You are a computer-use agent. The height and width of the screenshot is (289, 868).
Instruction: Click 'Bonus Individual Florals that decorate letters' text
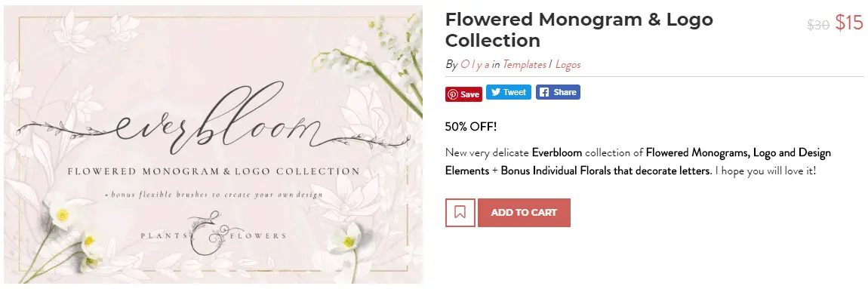click(605, 171)
